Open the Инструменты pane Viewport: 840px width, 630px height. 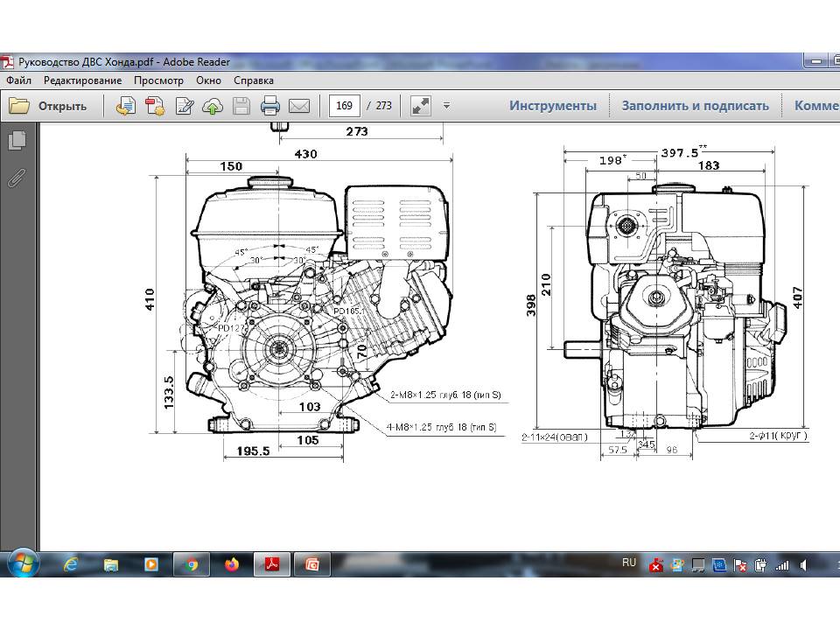553,106
